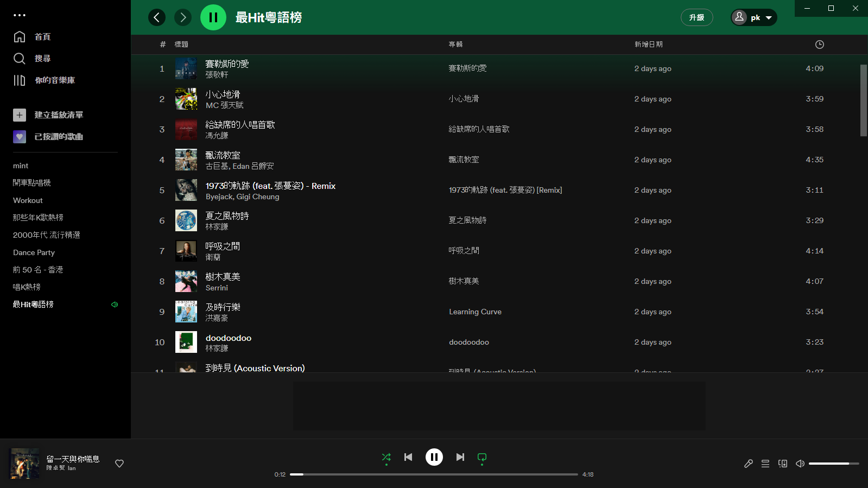Open the three-dots app menu
868x488 pixels.
20,15
